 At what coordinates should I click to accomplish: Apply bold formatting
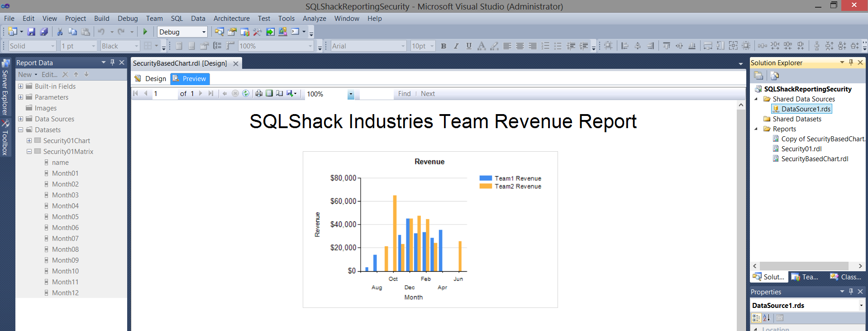[x=444, y=46]
